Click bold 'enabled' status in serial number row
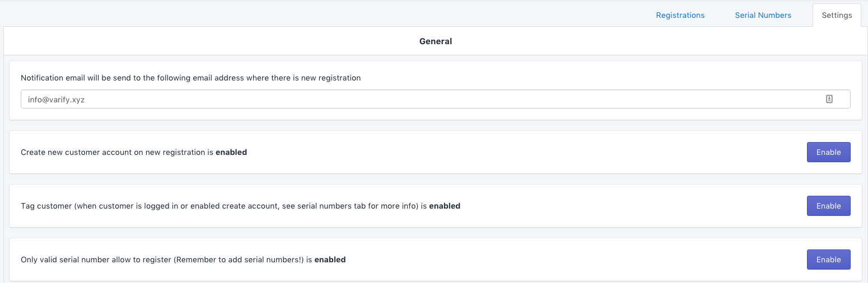The height and width of the screenshot is (283, 868). coord(330,260)
